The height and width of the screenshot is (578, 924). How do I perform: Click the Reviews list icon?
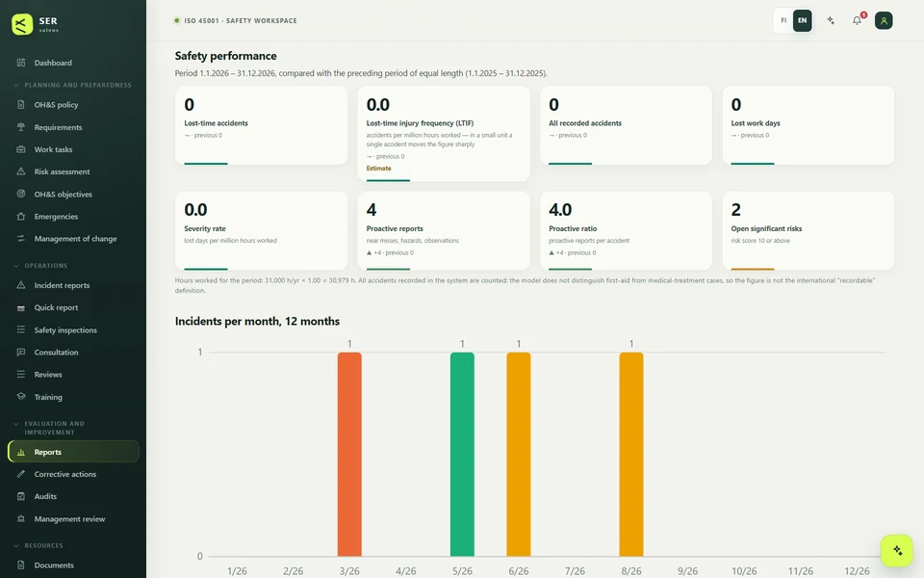21,375
